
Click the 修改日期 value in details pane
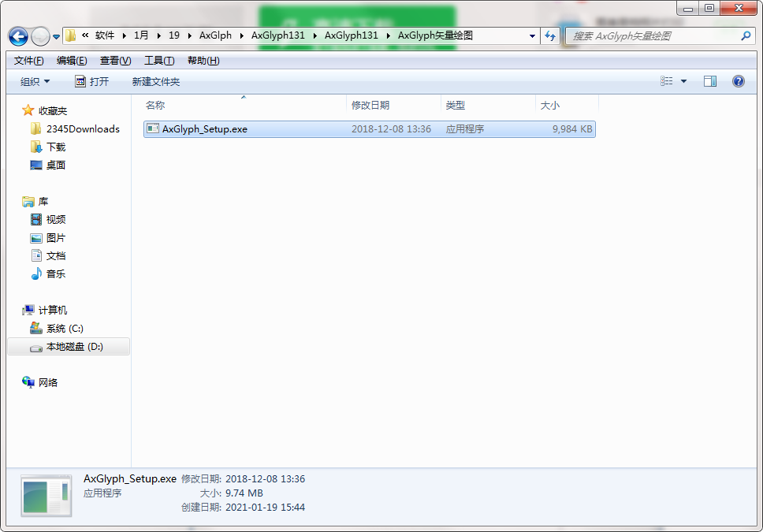[265, 479]
